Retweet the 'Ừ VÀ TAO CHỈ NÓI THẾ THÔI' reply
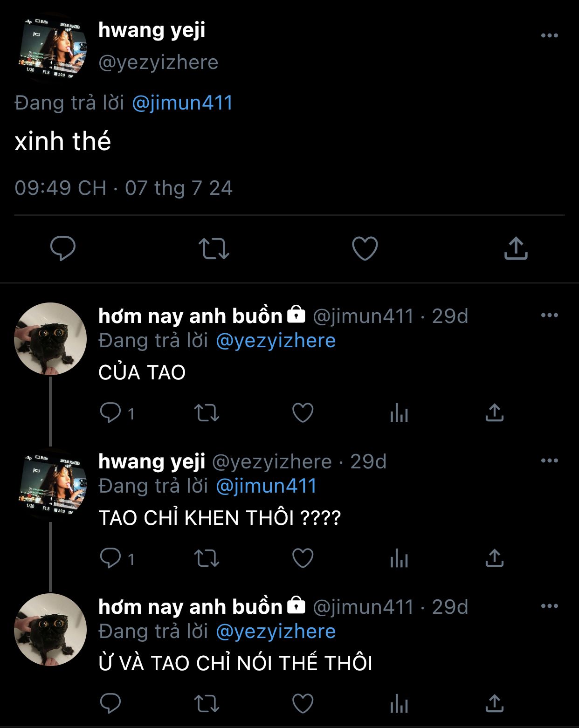This screenshot has width=579, height=728. pos(207,704)
